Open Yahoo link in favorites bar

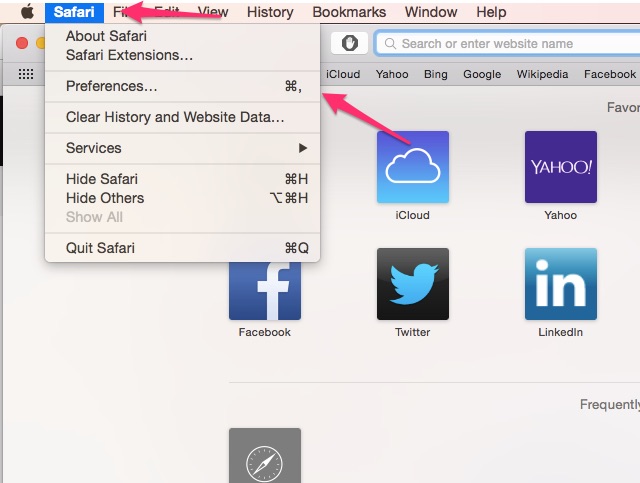[x=392, y=74]
